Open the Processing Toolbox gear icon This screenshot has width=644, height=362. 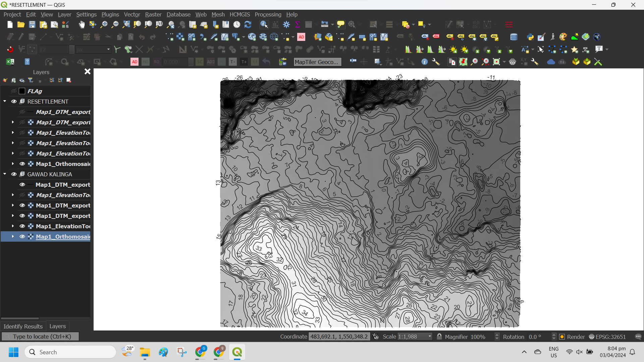pyautogui.click(x=286, y=24)
